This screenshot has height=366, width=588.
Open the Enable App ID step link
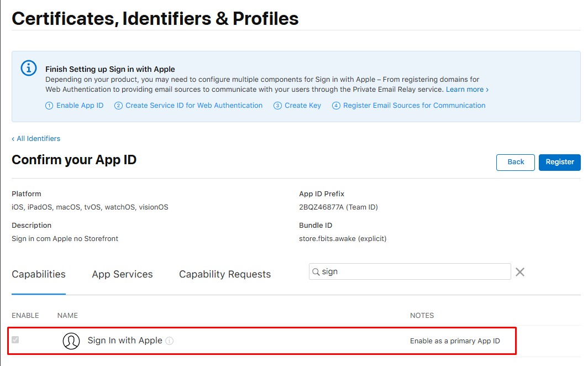coord(74,106)
